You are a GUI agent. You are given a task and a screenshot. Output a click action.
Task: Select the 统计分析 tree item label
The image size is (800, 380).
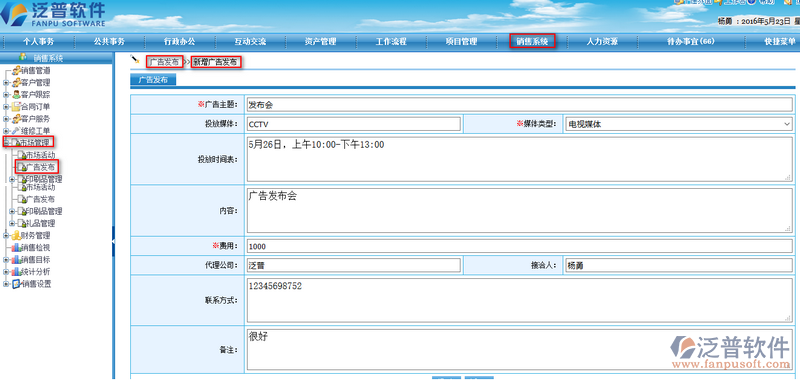point(36,272)
